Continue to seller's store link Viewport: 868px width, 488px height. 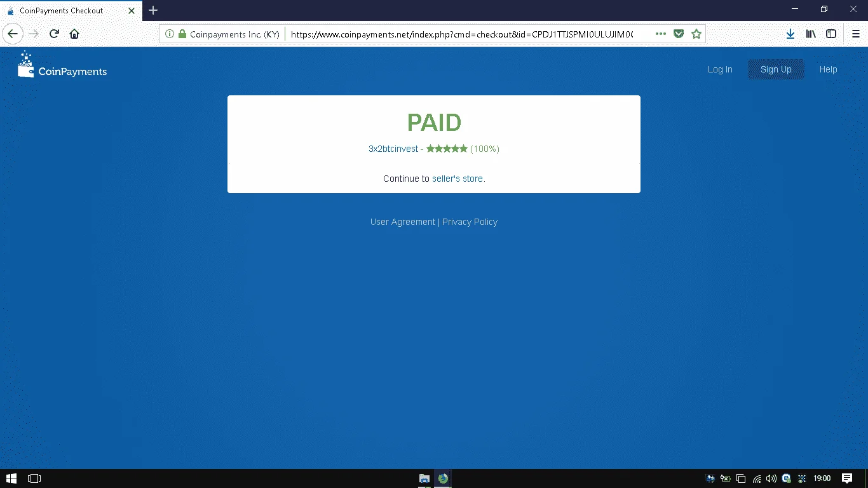(x=458, y=179)
